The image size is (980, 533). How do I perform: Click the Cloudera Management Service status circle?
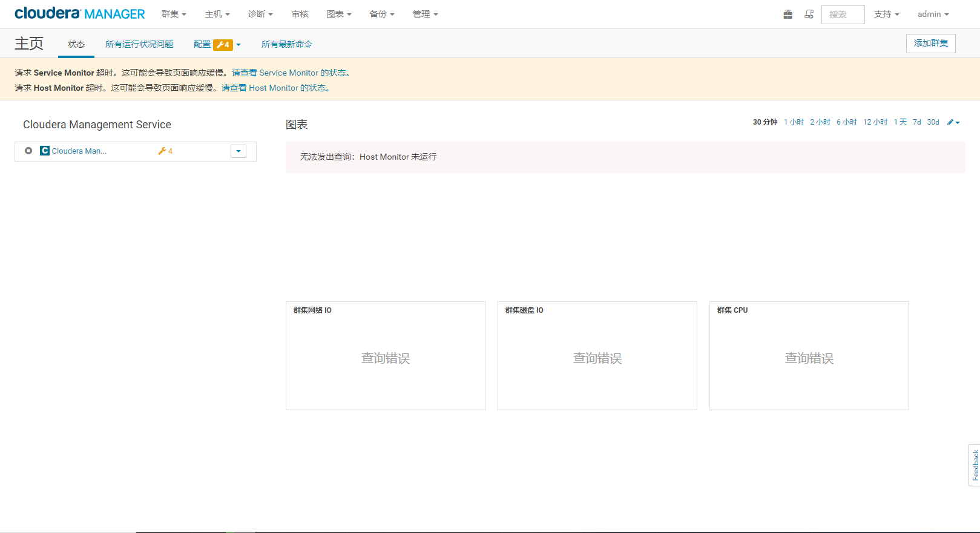point(28,151)
